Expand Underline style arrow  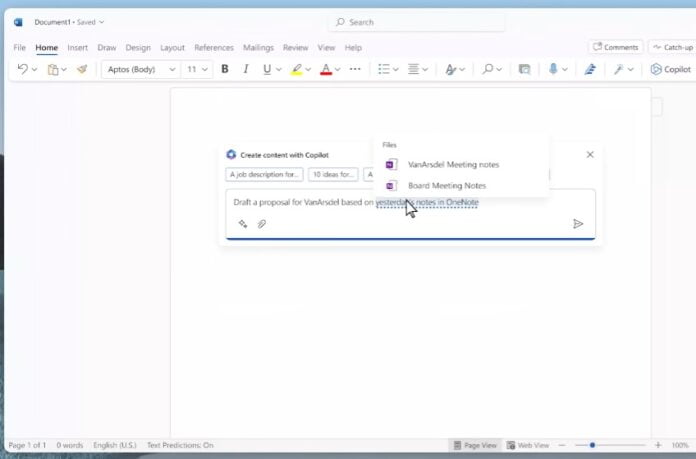[279, 69]
